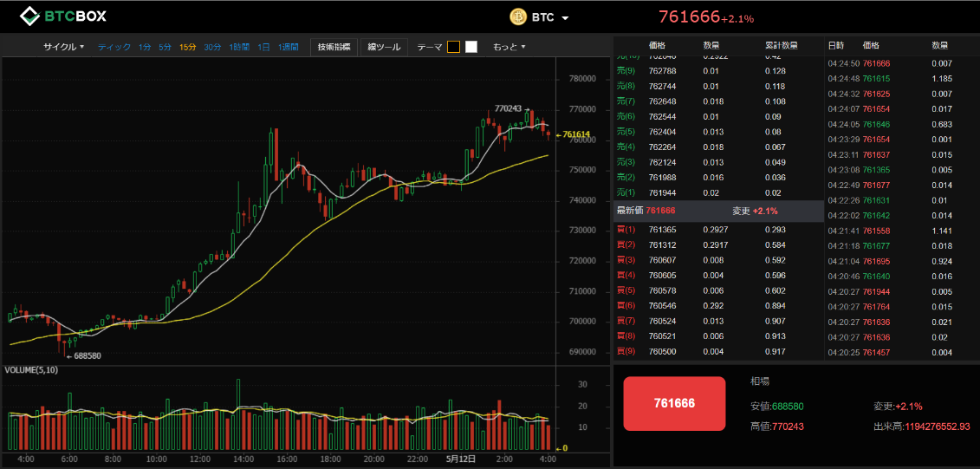Open the 技術指標 indicators button
Image resolution: width=980 pixels, height=469 pixels.
tap(334, 47)
